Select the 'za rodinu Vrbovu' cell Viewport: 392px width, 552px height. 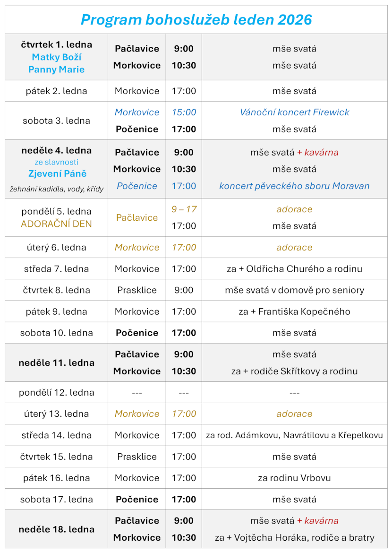pyautogui.click(x=294, y=478)
